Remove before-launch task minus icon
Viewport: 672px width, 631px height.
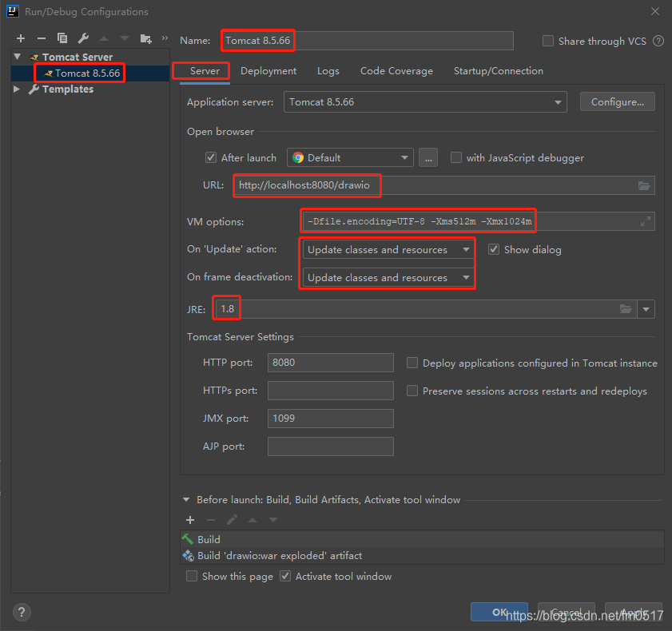pyautogui.click(x=211, y=520)
